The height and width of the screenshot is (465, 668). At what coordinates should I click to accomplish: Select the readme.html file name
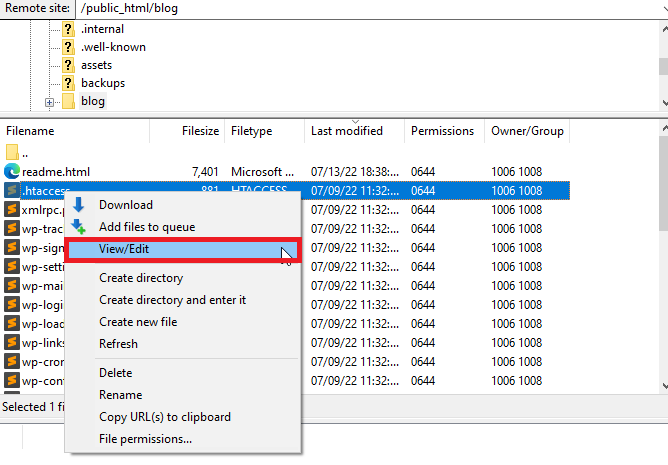click(x=56, y=172)
